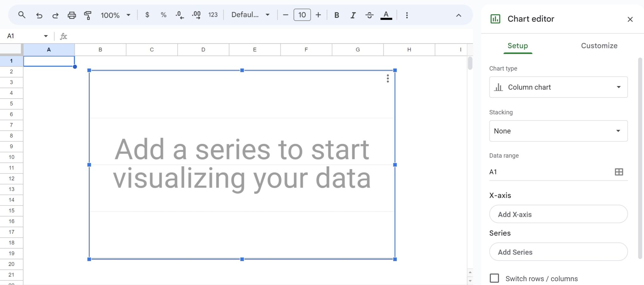Viewport: 644px width, 285px height.
Task: Open the Stacking dropdown showing None
Action: 558,131
